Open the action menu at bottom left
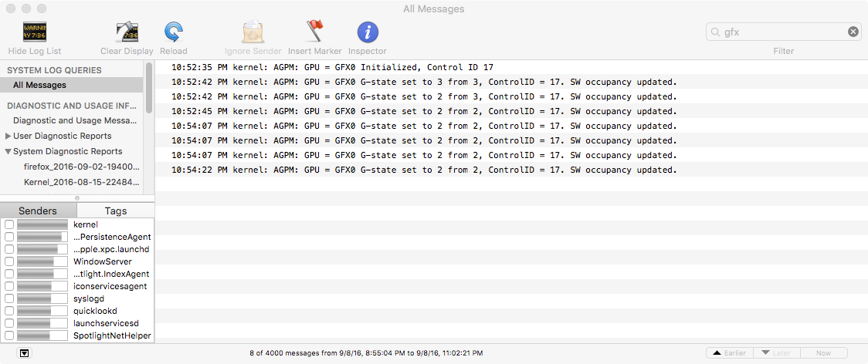 pos(24,353)
